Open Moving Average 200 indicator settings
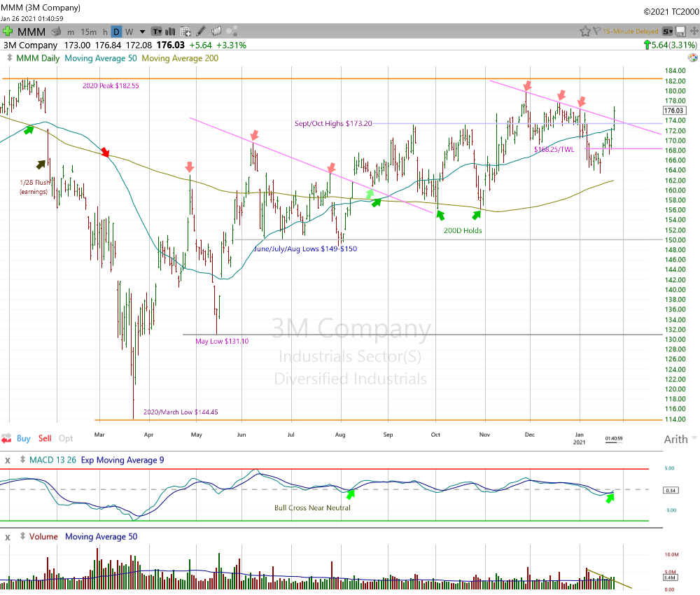This screenshot has width=700, height=595. pos(180,58)
